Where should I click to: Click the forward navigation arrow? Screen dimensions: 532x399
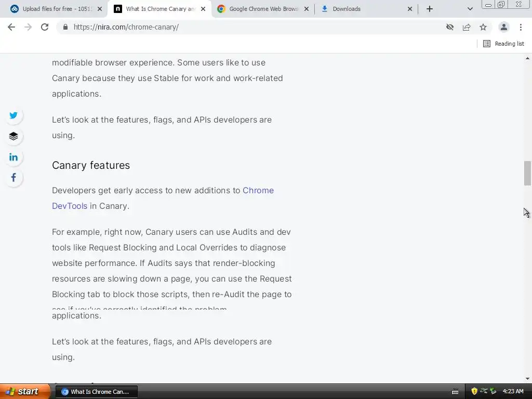click(x=28, y=27)
